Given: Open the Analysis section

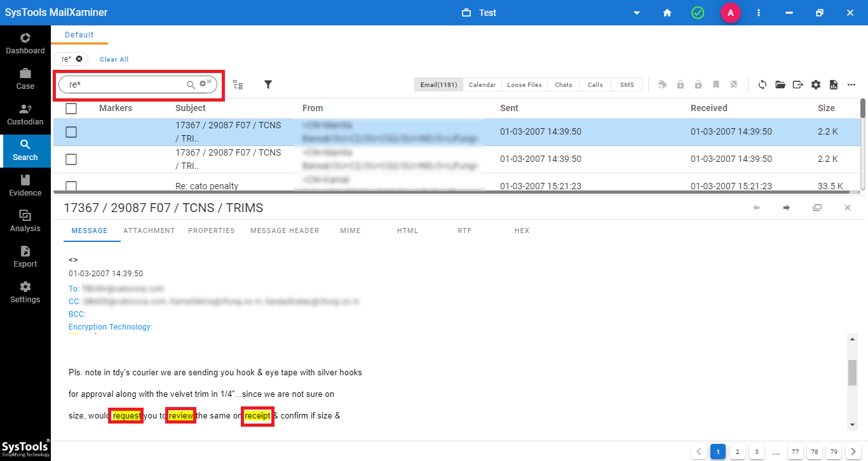Looking at the screenshot, I should (x=25, y=221).
